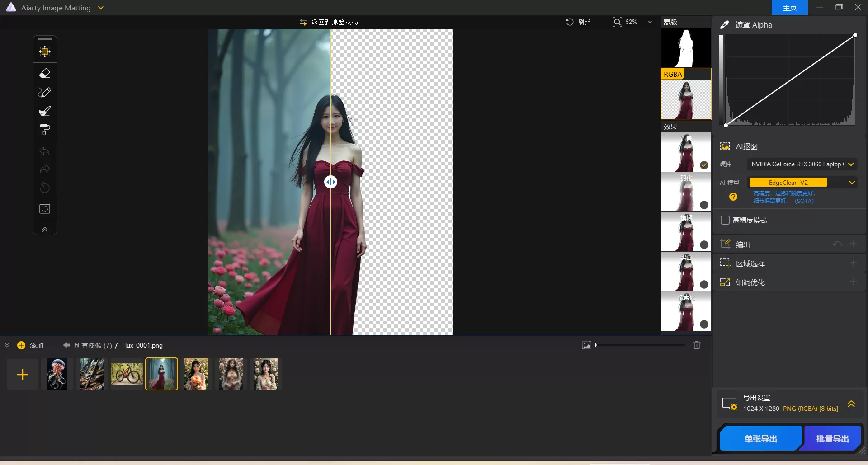868x465 pixels.
Task: Select the rectangular selection tool
Action: point(45,209)
